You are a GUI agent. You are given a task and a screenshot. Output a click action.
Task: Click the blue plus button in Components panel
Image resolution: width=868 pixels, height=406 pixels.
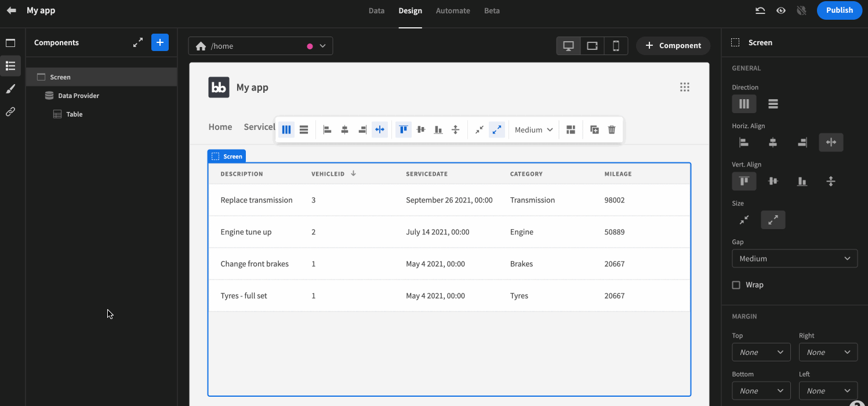point(160,42)
